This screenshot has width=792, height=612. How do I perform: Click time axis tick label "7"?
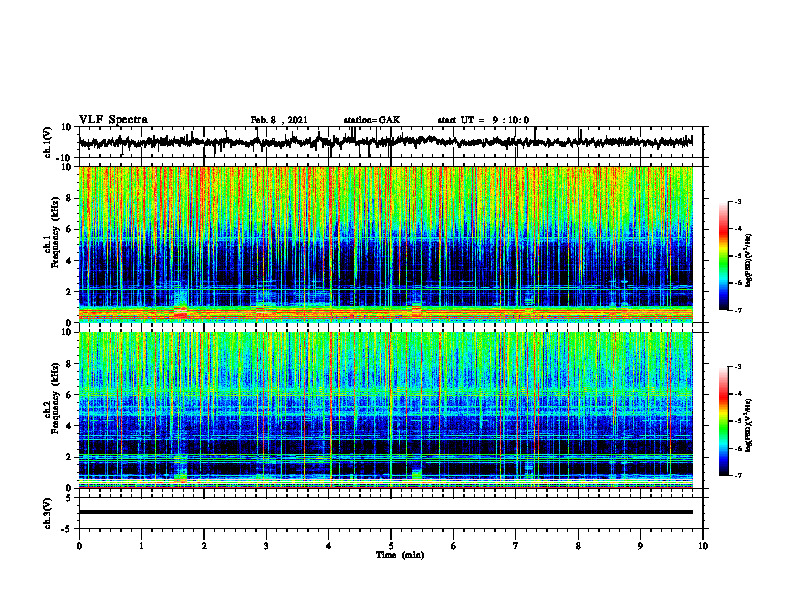click(x=516, y=546)
